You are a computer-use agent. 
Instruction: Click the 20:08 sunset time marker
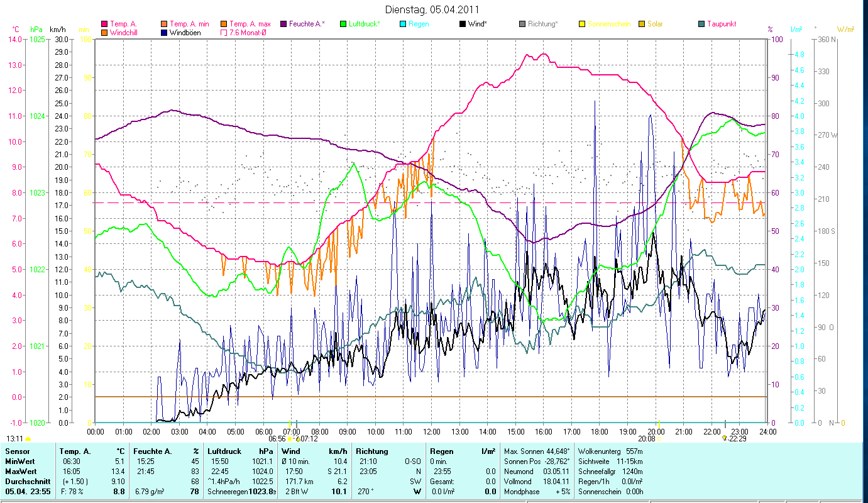(646, 438)
